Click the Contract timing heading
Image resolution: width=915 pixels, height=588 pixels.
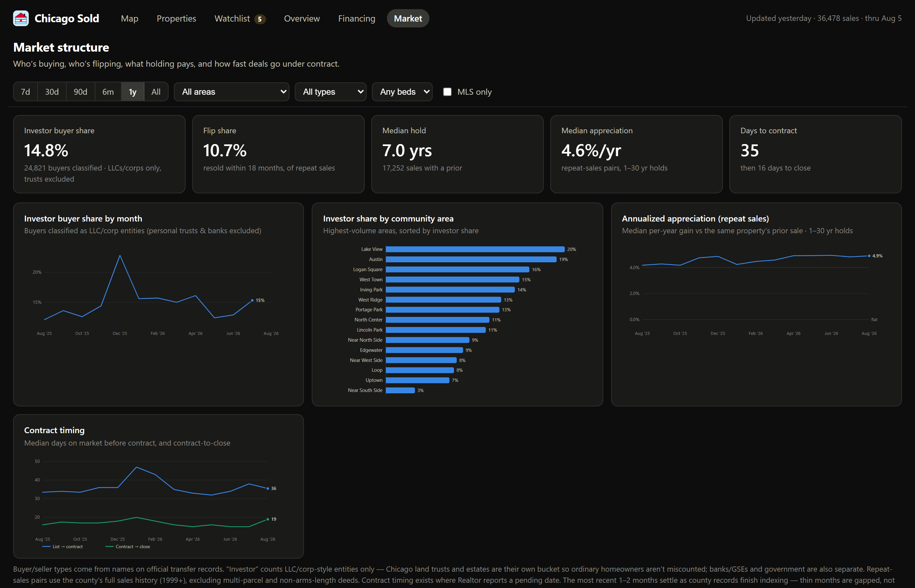pos(54,430)
